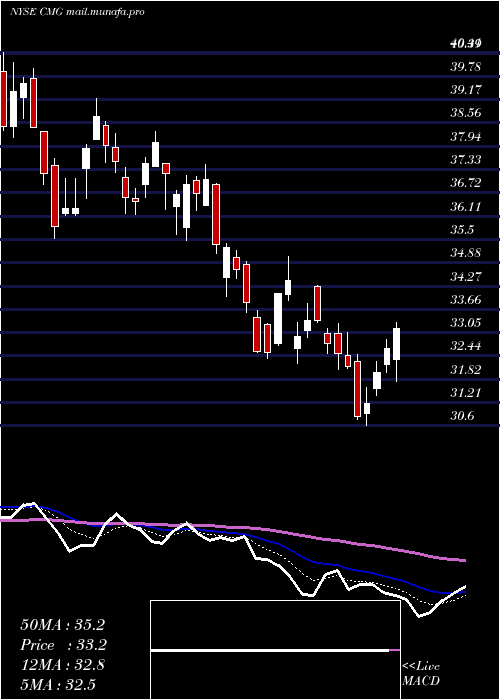Click the 39.78 price axis label

coord(465,67)
